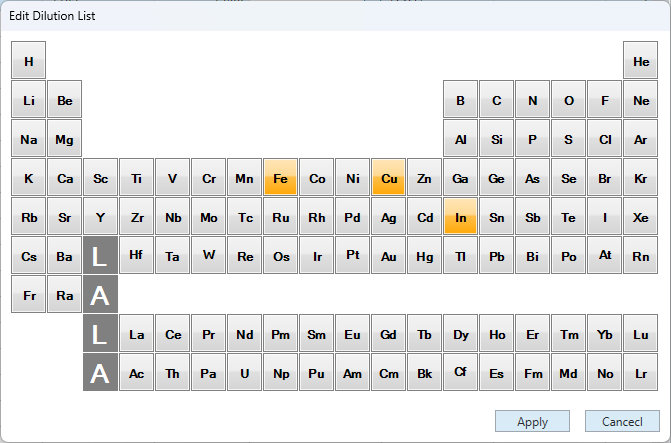Deselect the highlighted Fe element
This screenshot has height=443, width=671.
pyautogui.click(x=280, y=177)
